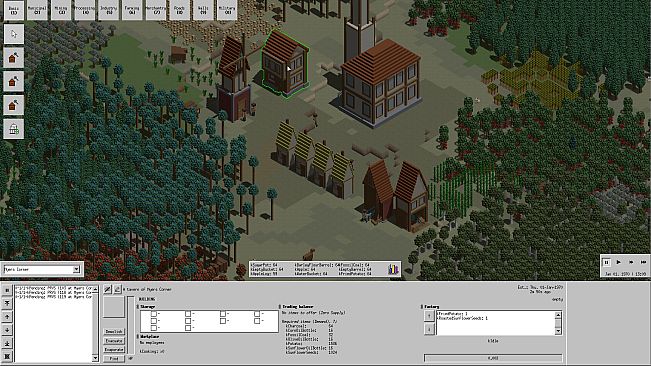
Task: Resume game at normal play speed
Action: point(619,262)
